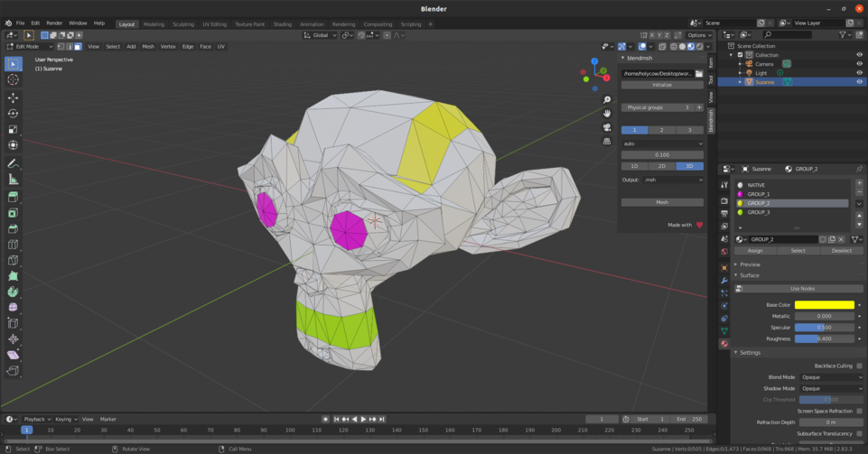Open the Blend Mode Opaque dropdown

(x=831, y=377)
